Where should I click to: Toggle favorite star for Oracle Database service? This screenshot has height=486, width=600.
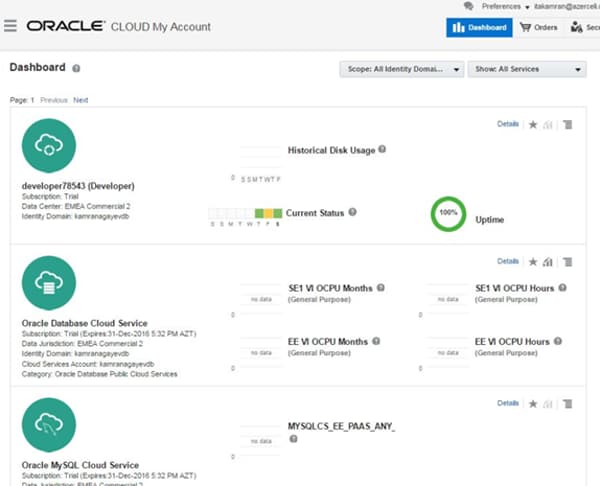point(532,261)
